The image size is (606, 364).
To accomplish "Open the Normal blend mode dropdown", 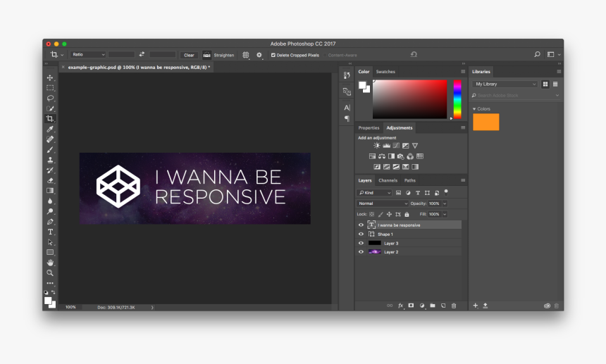I will (x=382, y=203).
